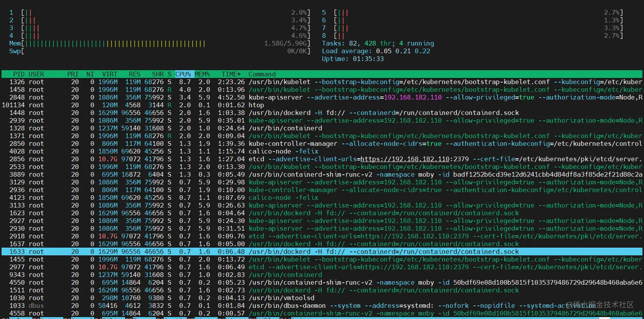Sort by TIME+ column header
Viewport: 644px width, 319px height.
pyautogui.click(x=231, y=74)
